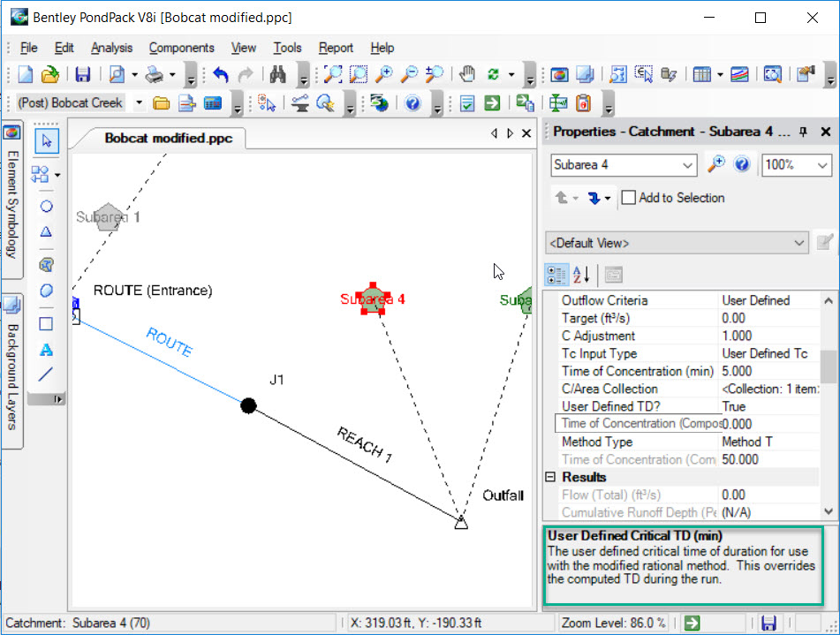
Task: Collapse the Results section
Action: pos(550,477)
